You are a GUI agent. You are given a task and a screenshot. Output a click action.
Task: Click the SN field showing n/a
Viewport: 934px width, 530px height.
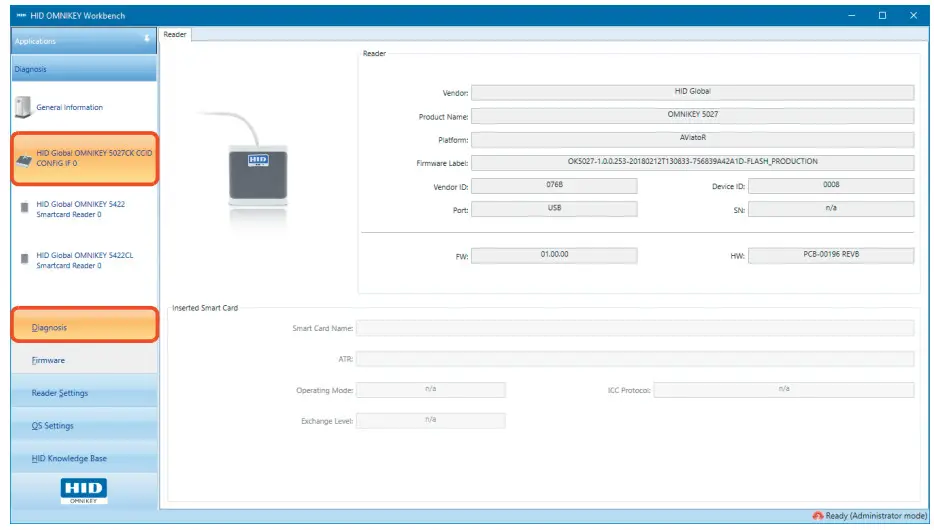pyautogui.click(x=831, y=208)
